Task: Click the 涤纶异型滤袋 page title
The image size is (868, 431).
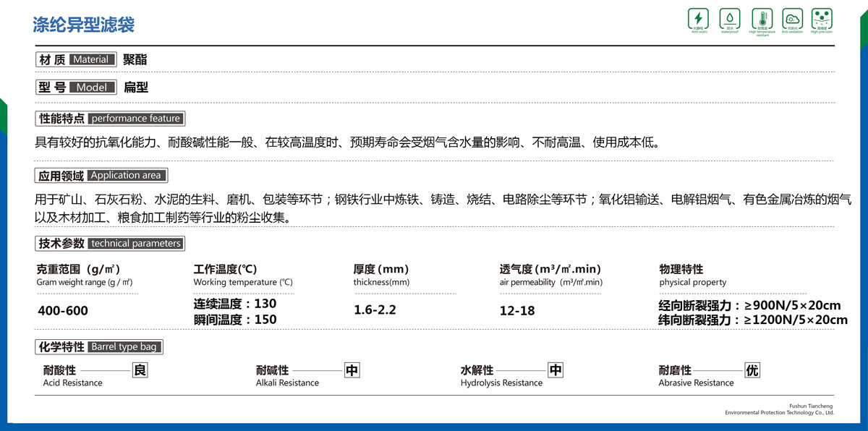Action: coord(84,25)
